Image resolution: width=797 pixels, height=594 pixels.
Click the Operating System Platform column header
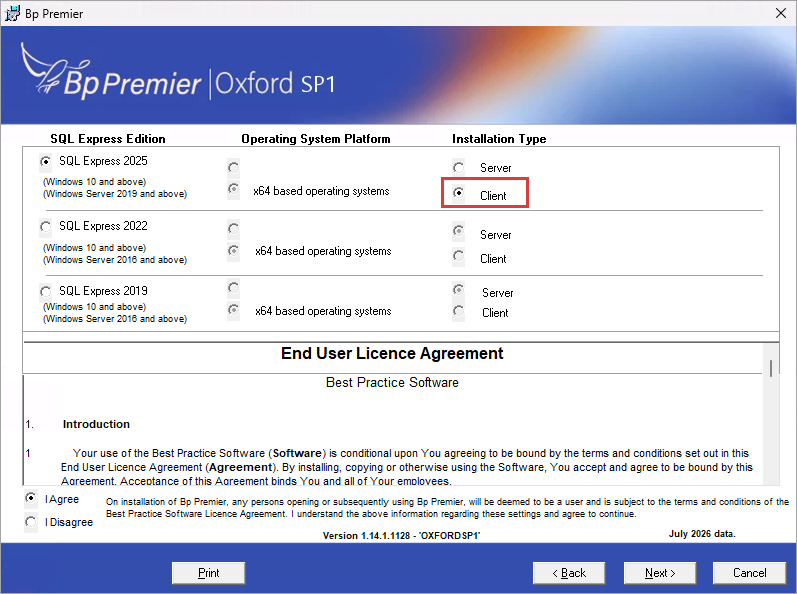point(316,139)
